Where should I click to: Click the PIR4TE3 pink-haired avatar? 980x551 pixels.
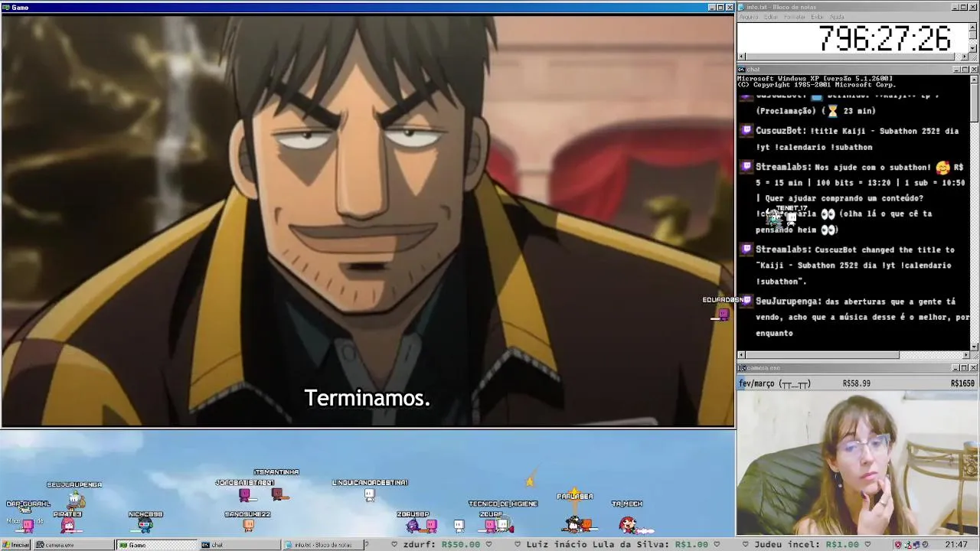67,525
